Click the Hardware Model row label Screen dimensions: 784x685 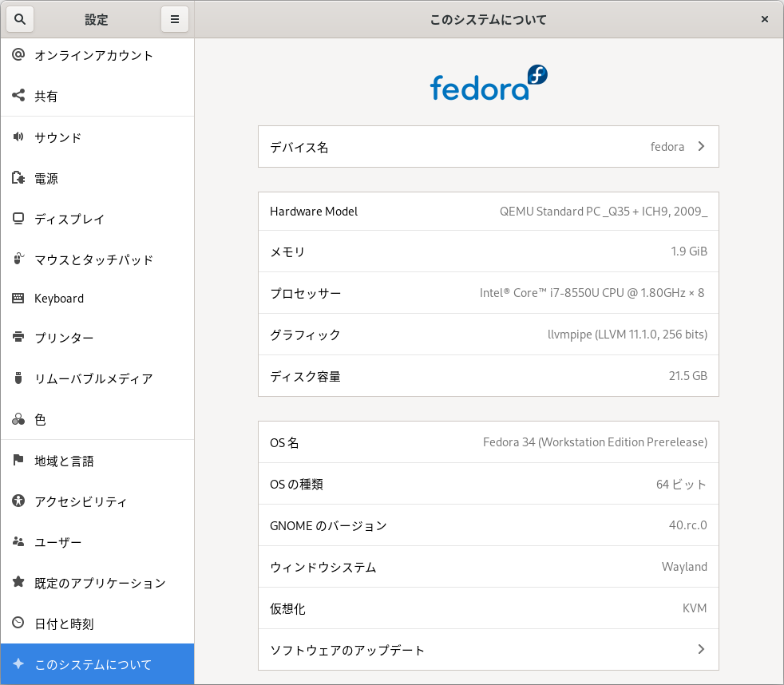pyautogui.click(x=314, y=212)
